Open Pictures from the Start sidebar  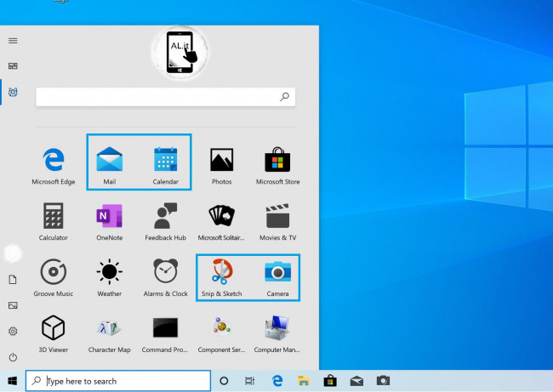[13, 305]
